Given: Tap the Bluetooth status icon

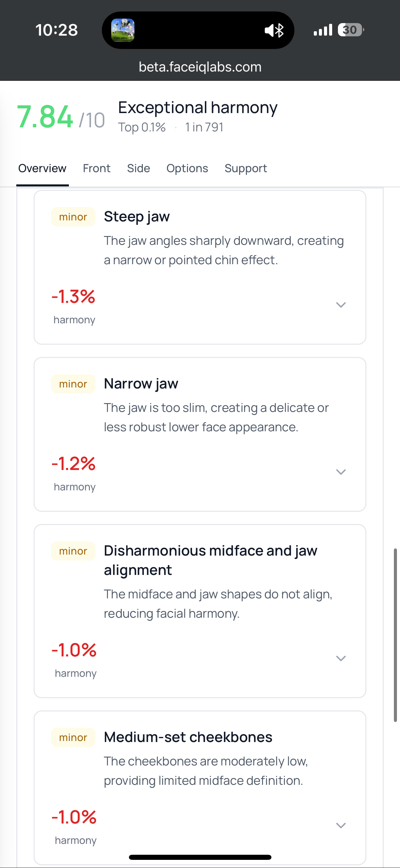Looking at the screenshot, I should (x=280, y=31).
